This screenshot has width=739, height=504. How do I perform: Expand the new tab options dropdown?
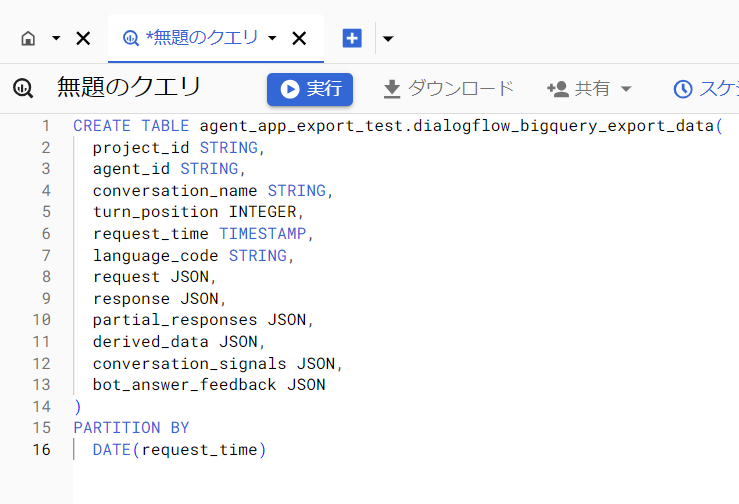[x=388, y=39]
